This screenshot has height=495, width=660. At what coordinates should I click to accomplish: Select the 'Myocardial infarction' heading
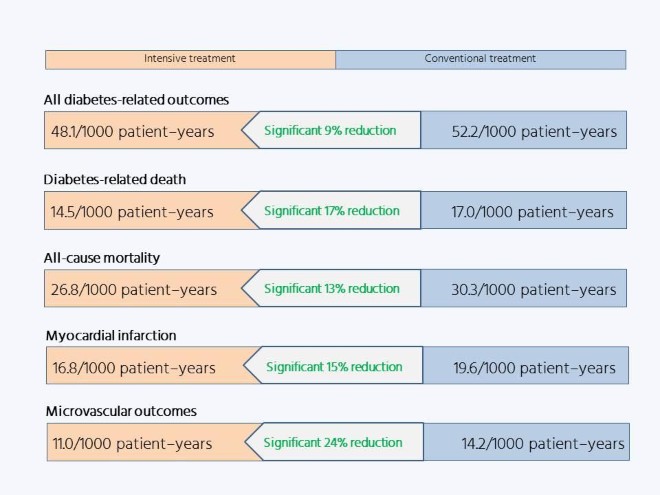111,335
